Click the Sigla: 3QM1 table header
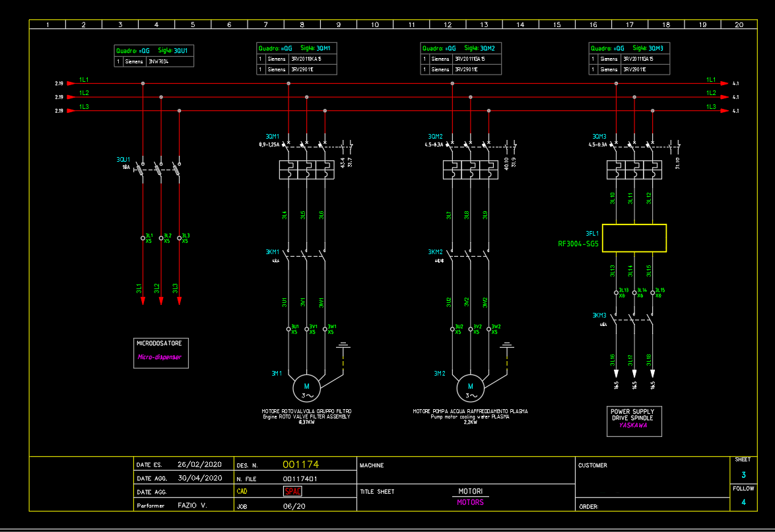 pos(316,48)
